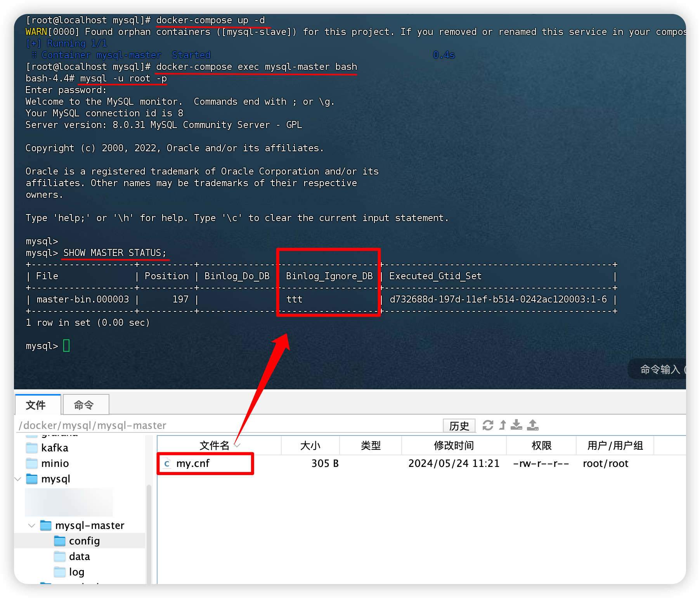Viewport: 700px width, 598px height.
Task: Switch to the 文件 tab
Action: click(x=38, y=405)
